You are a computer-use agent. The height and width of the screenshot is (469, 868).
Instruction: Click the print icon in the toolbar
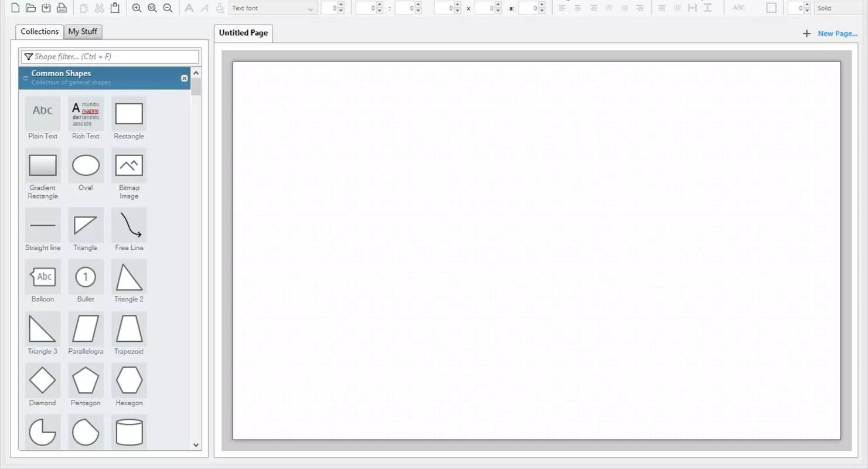tap(62, 8)
